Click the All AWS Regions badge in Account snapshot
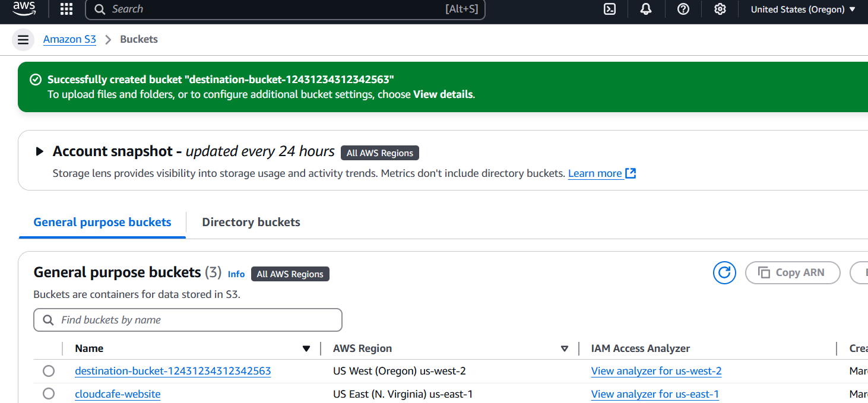 (380, 153)
